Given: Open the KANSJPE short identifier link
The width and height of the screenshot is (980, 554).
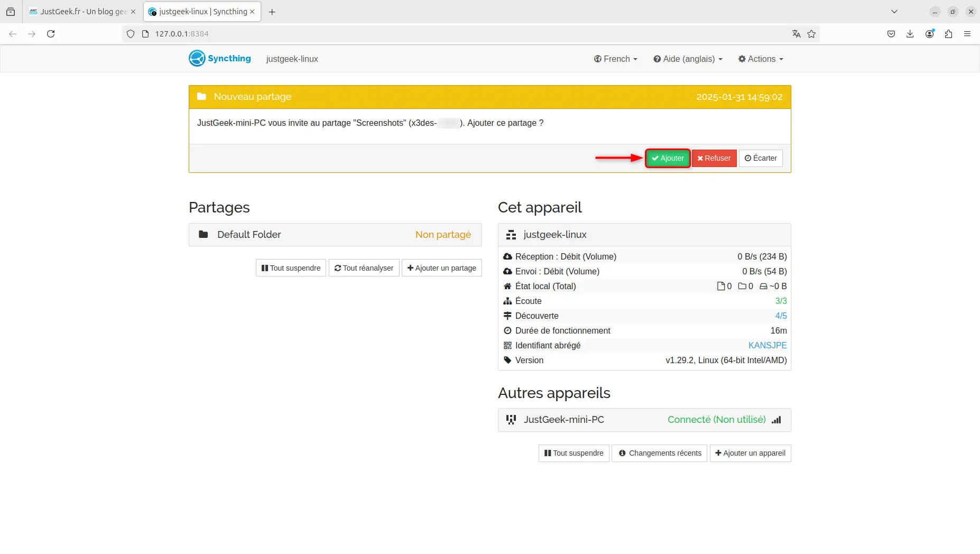Looking at the screenshot, I should point(768,345).
